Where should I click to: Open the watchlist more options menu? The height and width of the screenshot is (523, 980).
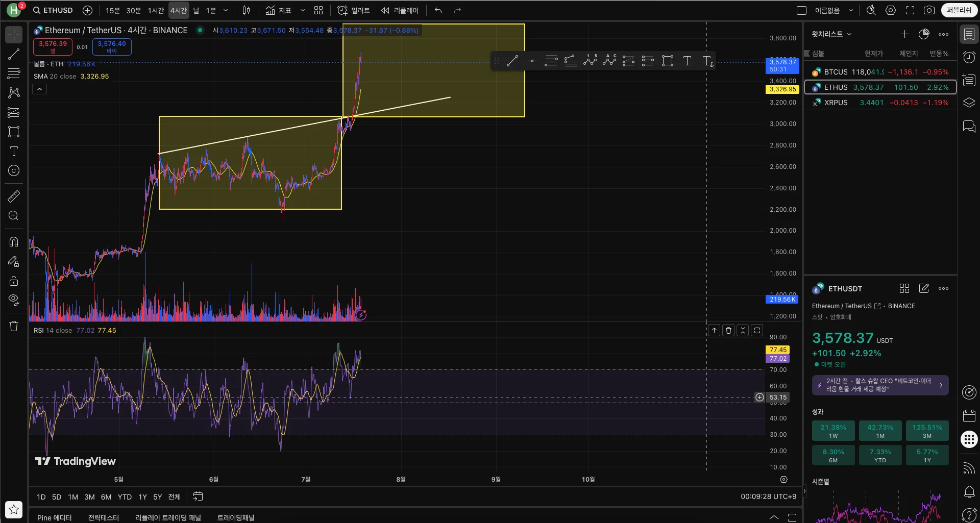[943, 34]
